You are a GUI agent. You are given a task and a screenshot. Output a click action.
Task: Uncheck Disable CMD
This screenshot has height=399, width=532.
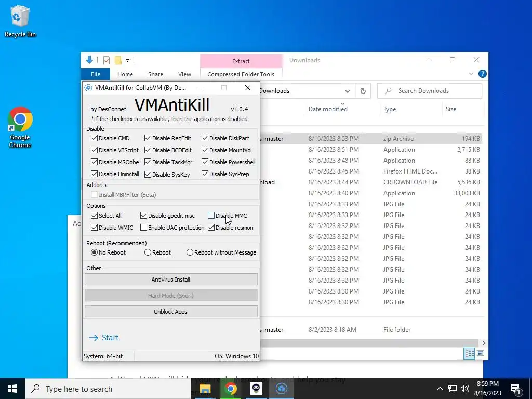(x=95, y=138)
